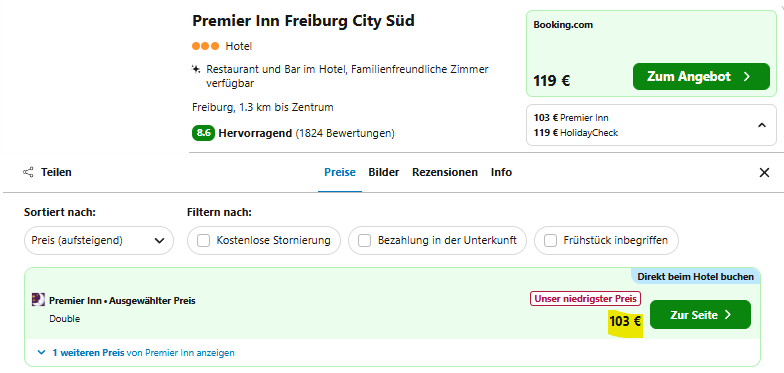Tick the Frühstück inbegriffen checkbox

pyautogui.click(x=550, y=240)
